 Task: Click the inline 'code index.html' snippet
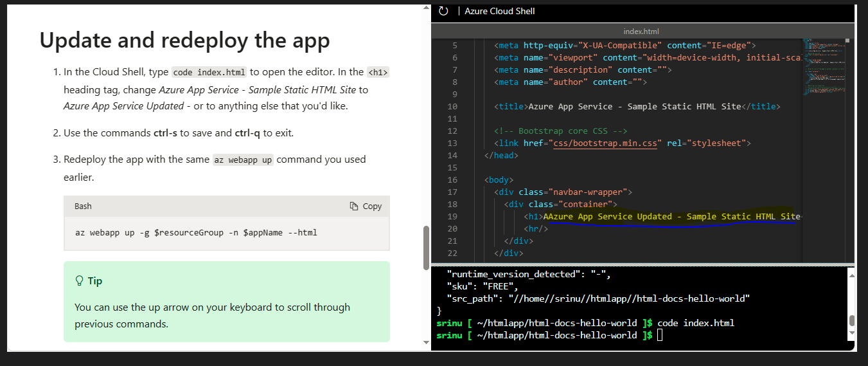pos(209,73)
